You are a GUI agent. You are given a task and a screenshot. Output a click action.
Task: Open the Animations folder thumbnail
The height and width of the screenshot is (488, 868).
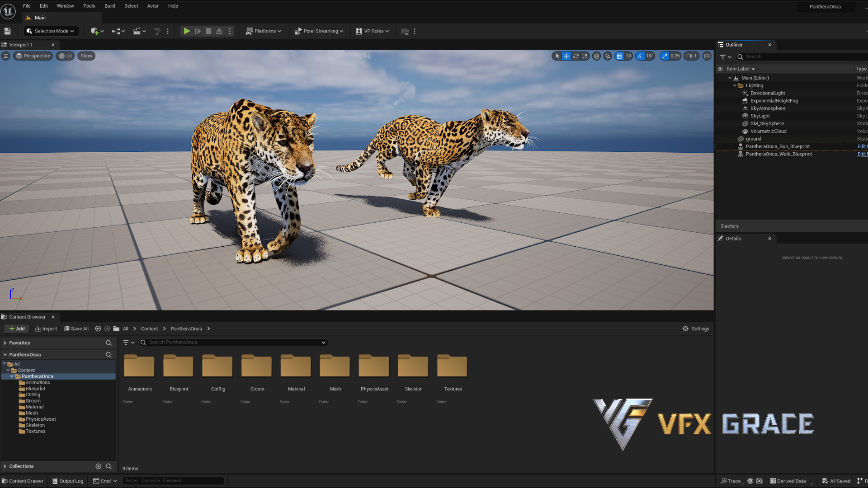[139, 366]
